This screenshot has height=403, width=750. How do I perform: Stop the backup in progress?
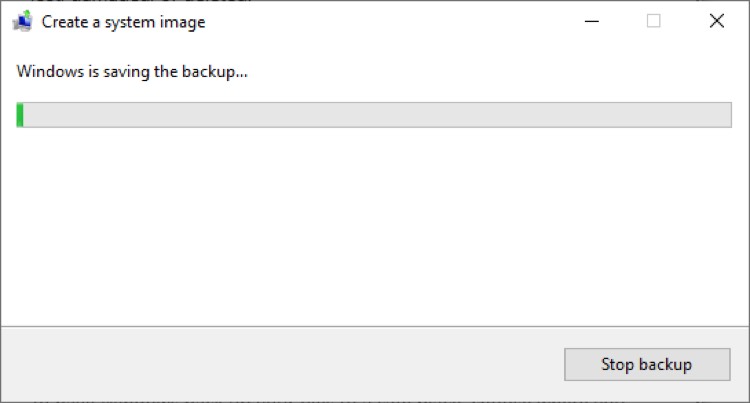647,364
